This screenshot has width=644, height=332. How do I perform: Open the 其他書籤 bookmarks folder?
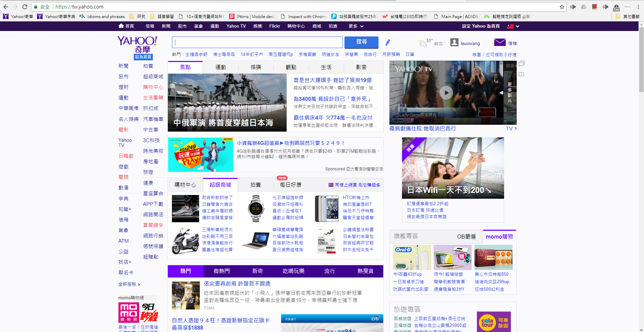point(628,16)
